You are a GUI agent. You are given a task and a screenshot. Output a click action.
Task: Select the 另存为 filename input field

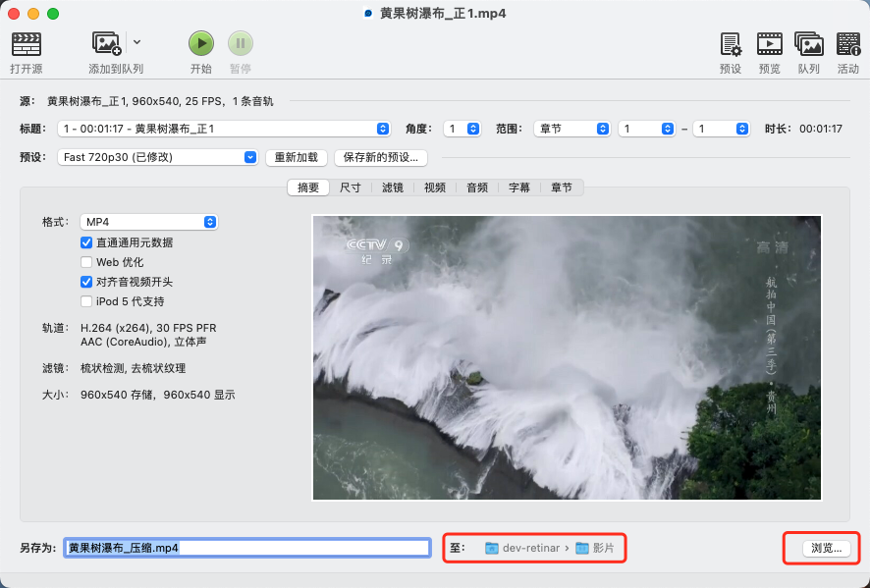[x=245, y=548]
